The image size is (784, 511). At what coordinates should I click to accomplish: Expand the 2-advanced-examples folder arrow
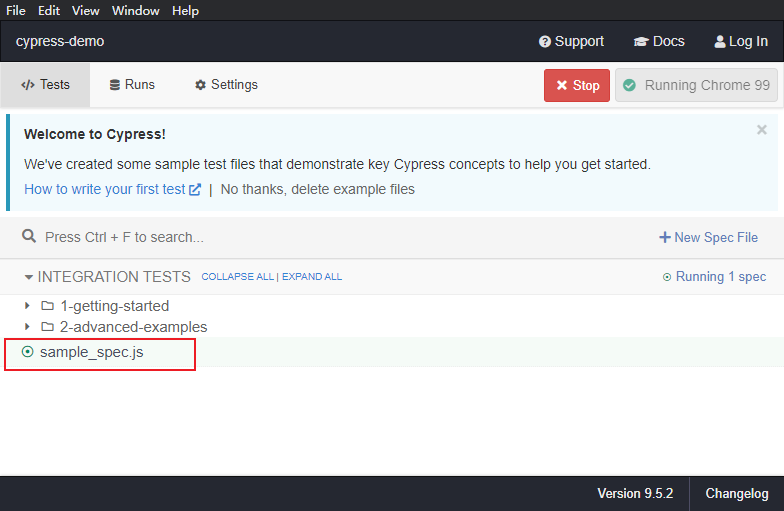(28, 326)
